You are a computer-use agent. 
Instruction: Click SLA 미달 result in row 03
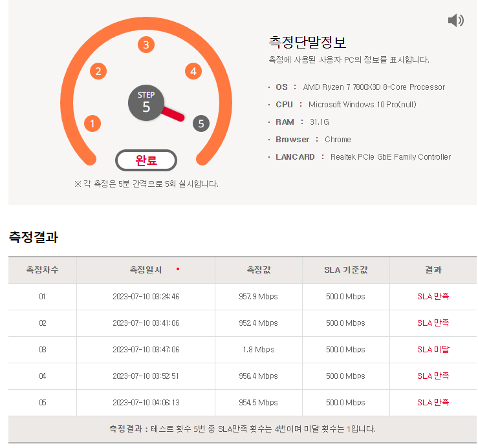click(433, 350)
